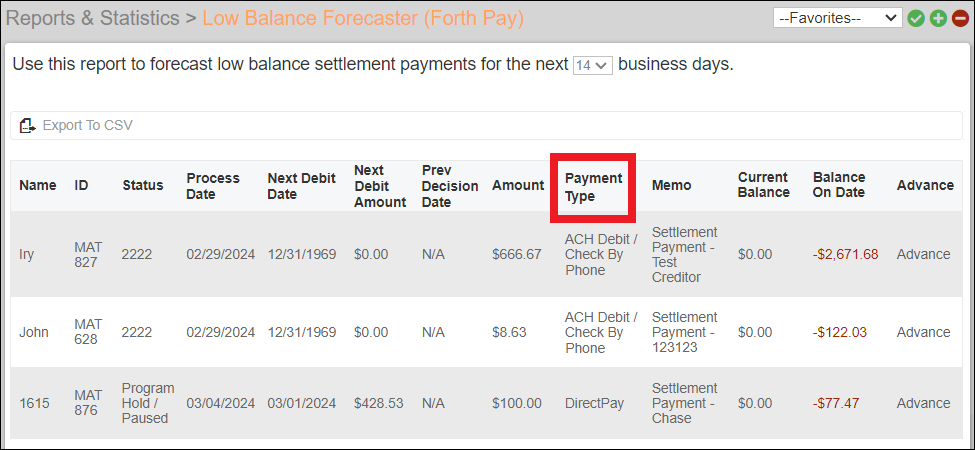
Task: Click the $666.67 amount cell
Action: pos(517,254)
